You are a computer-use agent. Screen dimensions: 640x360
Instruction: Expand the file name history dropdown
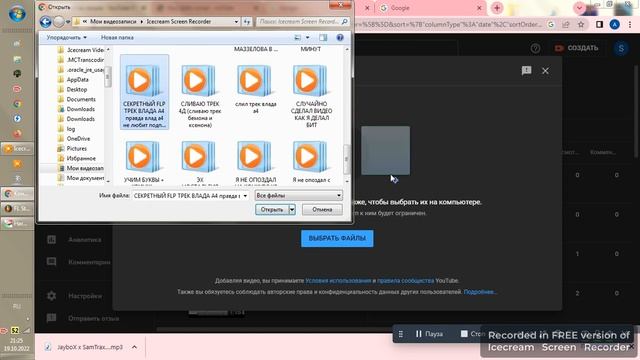(x=245, y=196)
